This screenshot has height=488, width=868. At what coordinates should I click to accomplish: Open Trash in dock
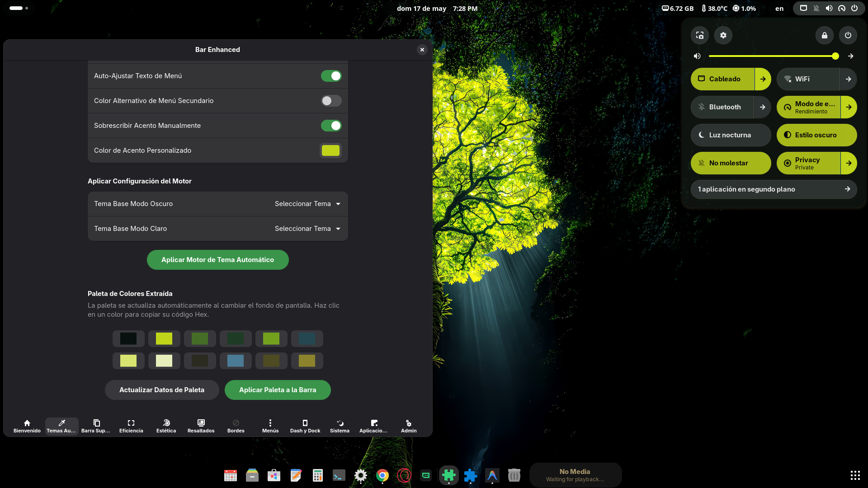point(514,475)
